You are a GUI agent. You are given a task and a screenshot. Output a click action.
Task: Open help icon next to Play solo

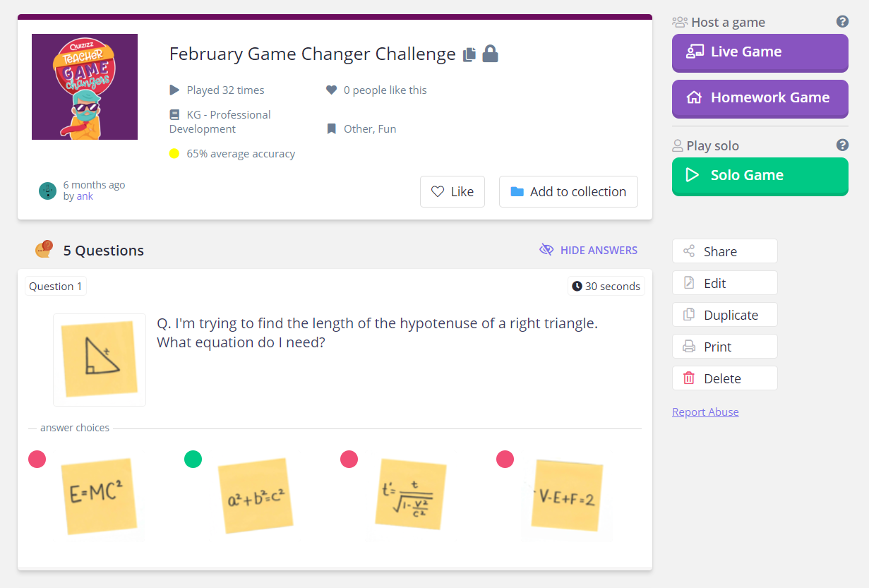pyautogui.click(x=842, y=145)
